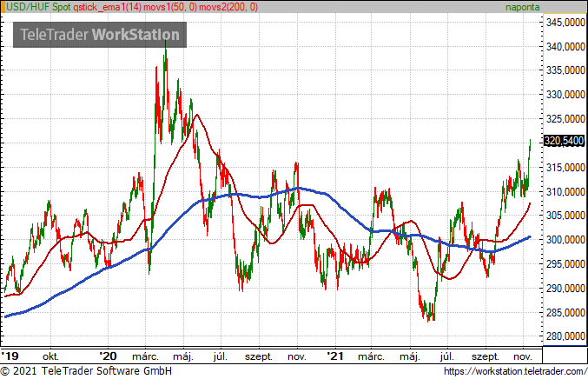Click the 'szept.' marker before '21
The image size is (588, 379).
(259, 356)
